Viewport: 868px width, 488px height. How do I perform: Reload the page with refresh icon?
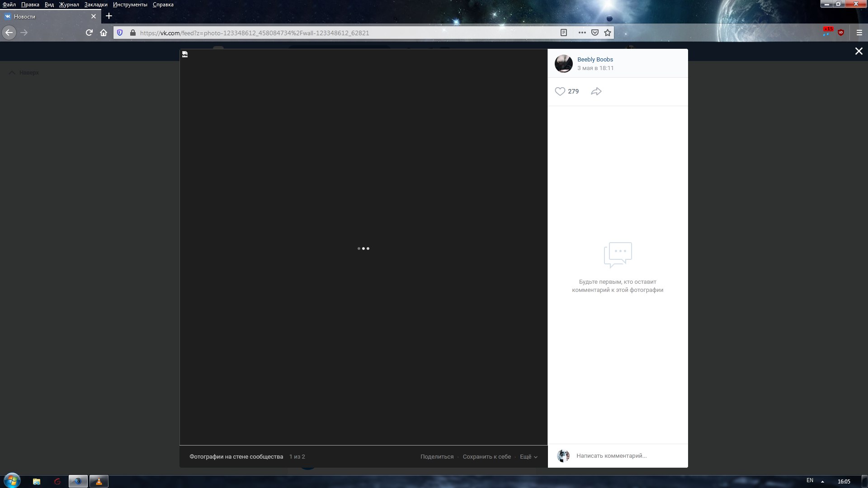coord(89,33)
